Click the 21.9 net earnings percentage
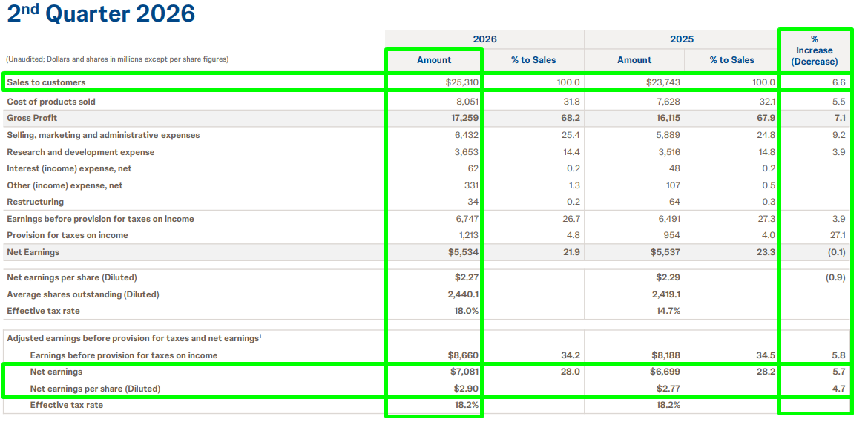868x425 pixels. pos(571,252)
